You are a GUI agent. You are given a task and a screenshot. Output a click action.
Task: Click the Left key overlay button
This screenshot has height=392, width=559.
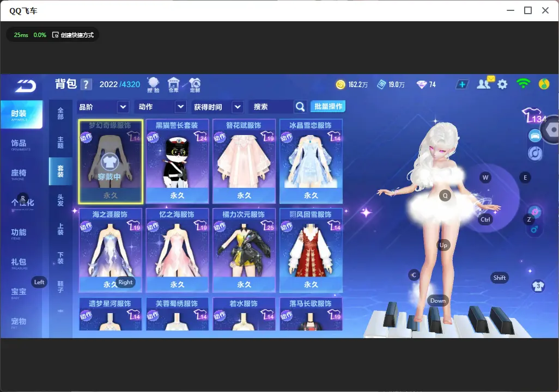point(39,282)
